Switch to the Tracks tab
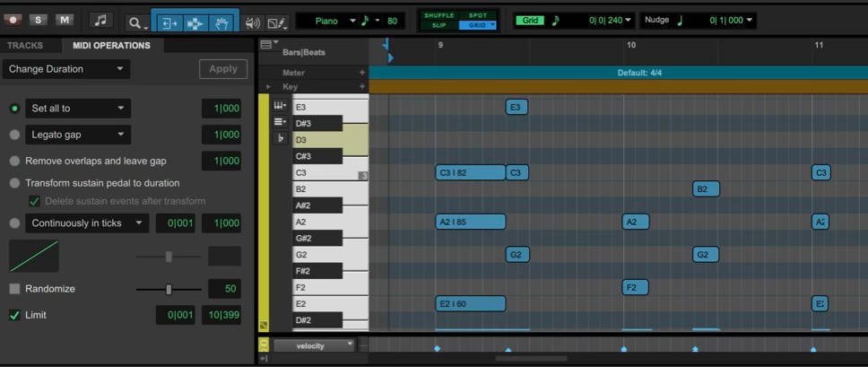868x367 pixels. tap(25, 46)
